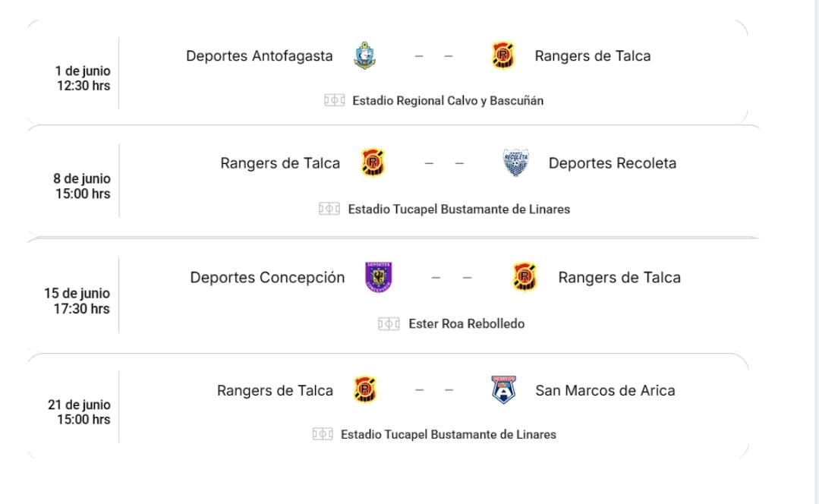Screen dimensions: 819x504
Task: Open the Deportes Concepción team name
Action: click(x=267, y=277)
